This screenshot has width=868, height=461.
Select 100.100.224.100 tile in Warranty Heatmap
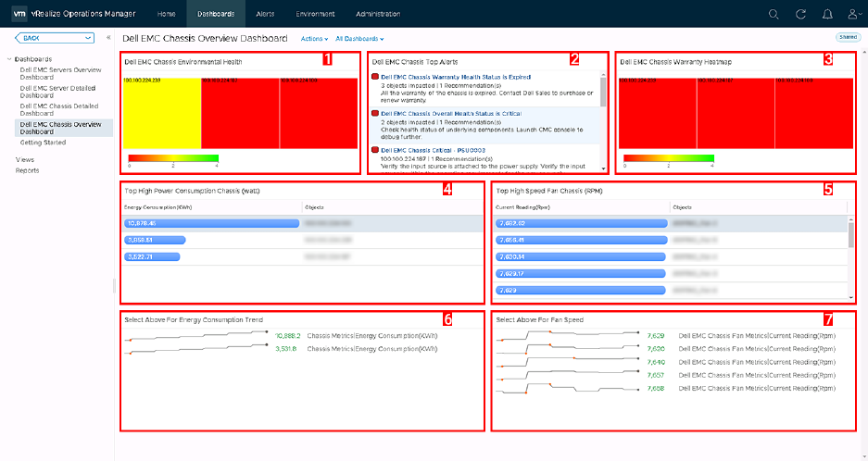(x=813, y=113)
